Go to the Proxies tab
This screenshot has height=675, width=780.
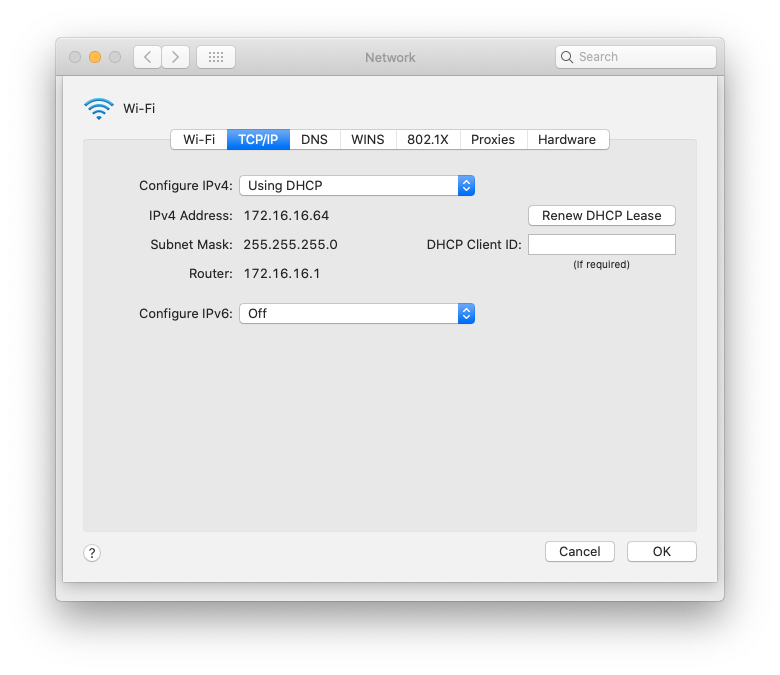[493, 139]
